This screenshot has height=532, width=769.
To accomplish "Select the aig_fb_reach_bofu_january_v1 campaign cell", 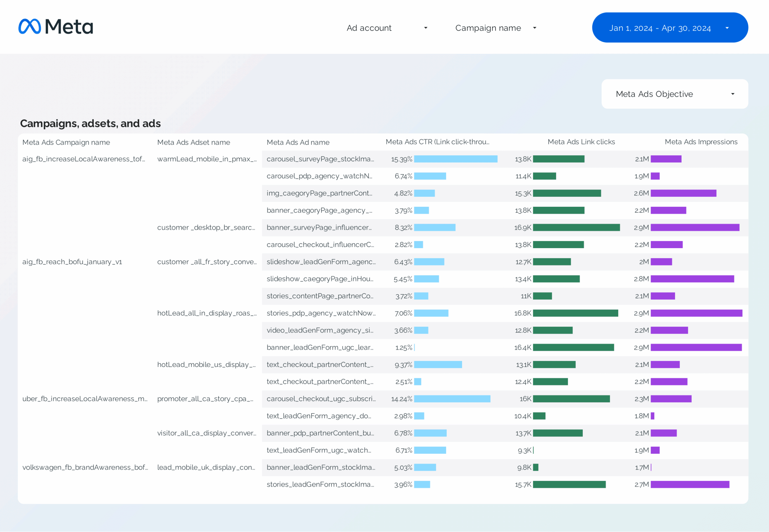I will [72, 262].
